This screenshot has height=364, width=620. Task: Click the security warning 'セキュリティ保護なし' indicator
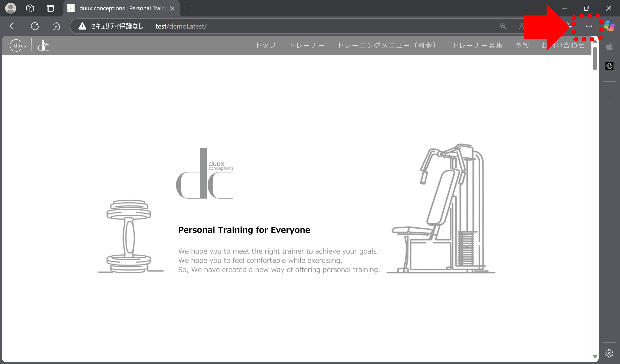click(x=111, y=26)
